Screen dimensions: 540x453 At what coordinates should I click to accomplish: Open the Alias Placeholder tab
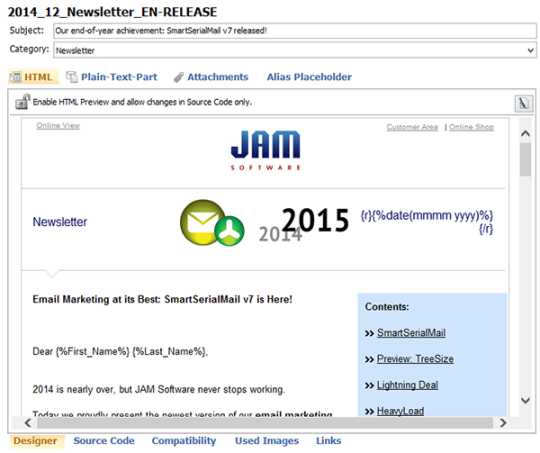click(x=309, y=77)
